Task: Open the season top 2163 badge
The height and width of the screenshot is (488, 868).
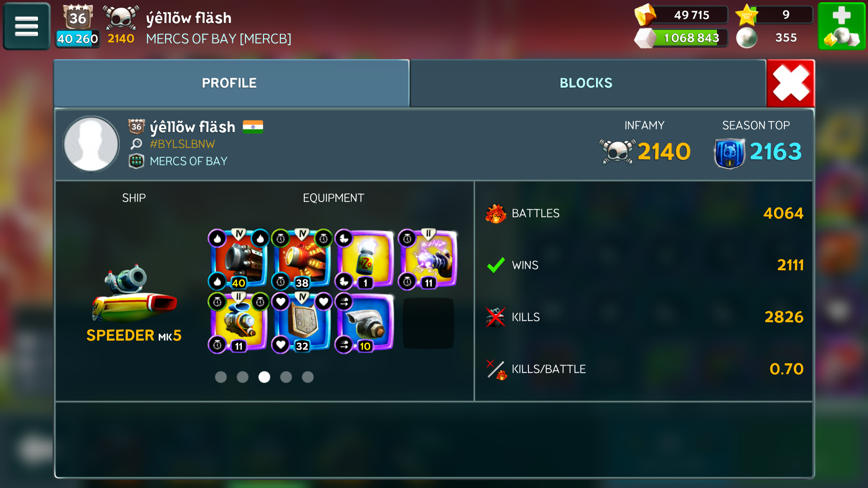Action: pyautogui.click(x=758, y=152)
